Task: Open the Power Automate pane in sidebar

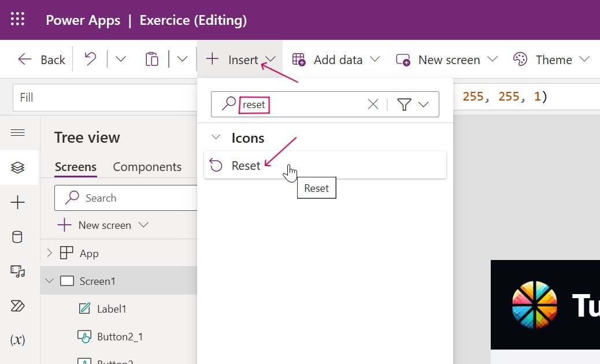Action: coord(17,306)
